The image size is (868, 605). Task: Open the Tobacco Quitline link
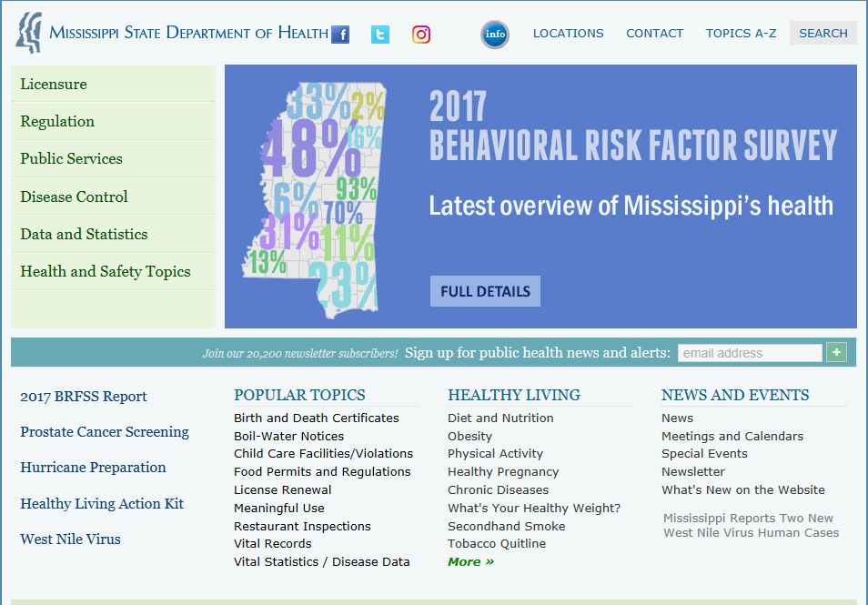coord(497,543)
